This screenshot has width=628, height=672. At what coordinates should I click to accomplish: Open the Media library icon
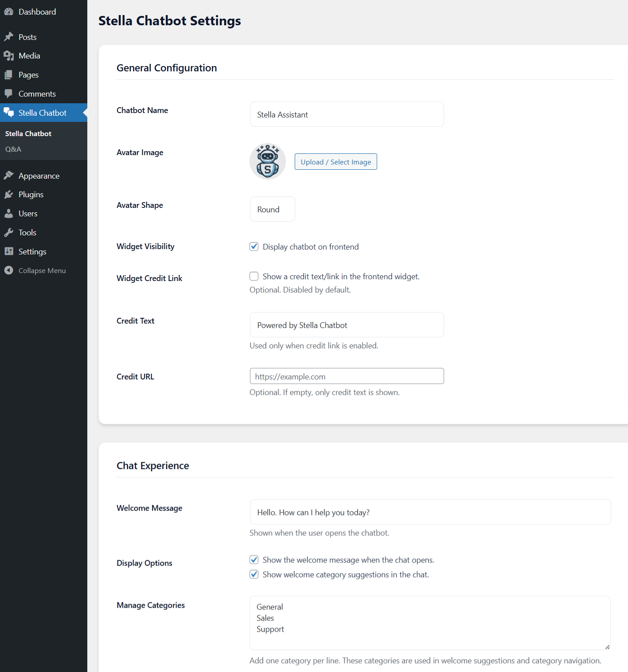click(x=9, y=55)
